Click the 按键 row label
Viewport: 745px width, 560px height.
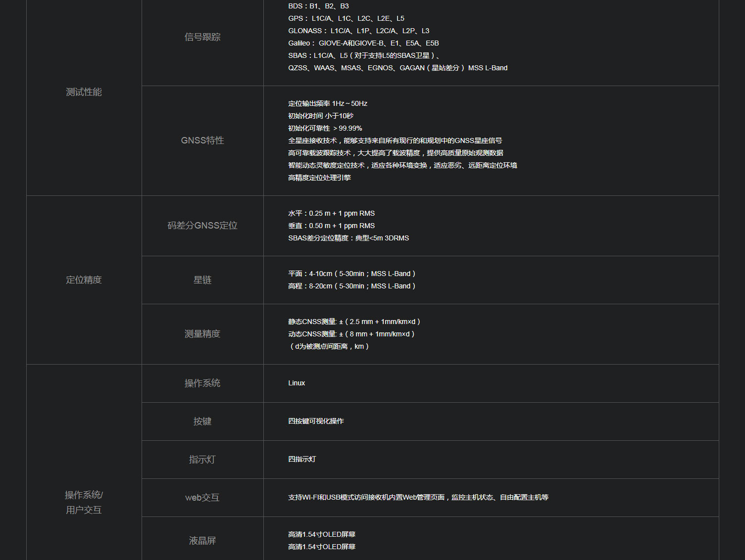coord(202,421)
